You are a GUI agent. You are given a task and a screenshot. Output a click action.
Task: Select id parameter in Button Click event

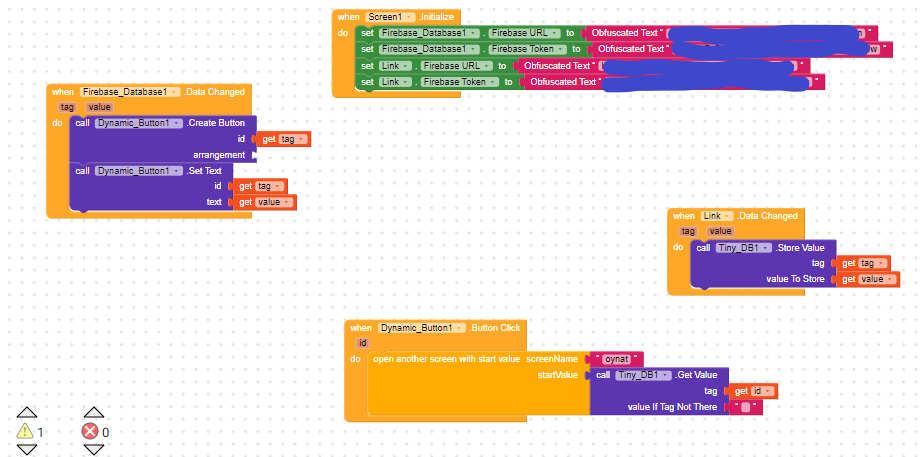click(363, 343)
